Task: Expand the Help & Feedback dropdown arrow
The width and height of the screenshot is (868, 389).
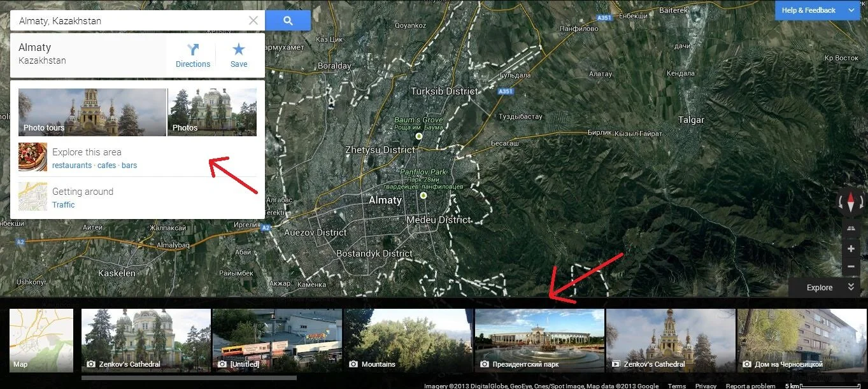Action: 851,10
